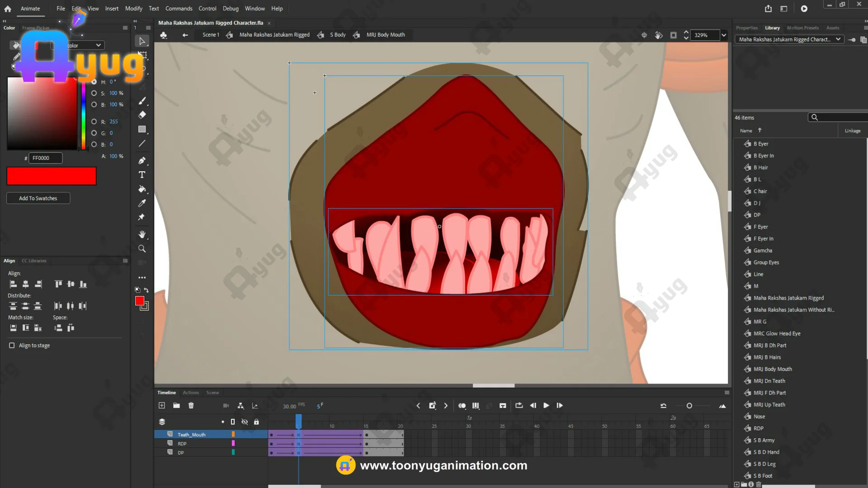Click Add To Swatches button
The height and width of the screenshot is (488, 868).
click(38, 198)
